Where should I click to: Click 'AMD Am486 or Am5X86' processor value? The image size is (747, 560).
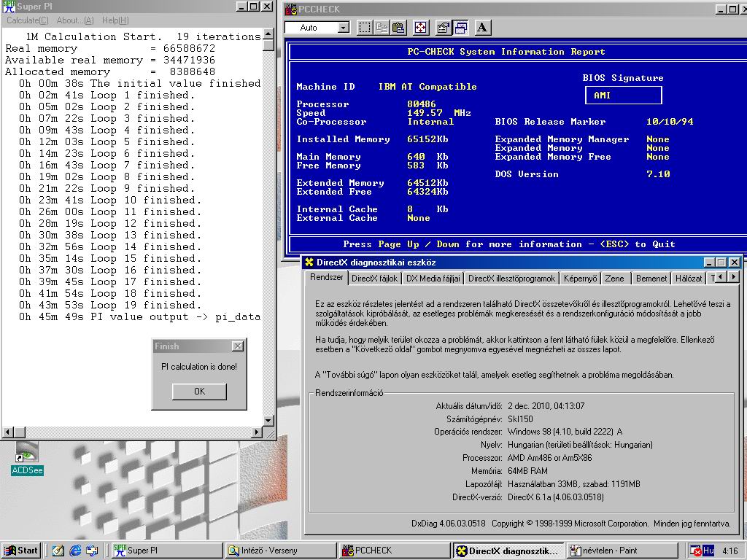[x=550, y=458]
